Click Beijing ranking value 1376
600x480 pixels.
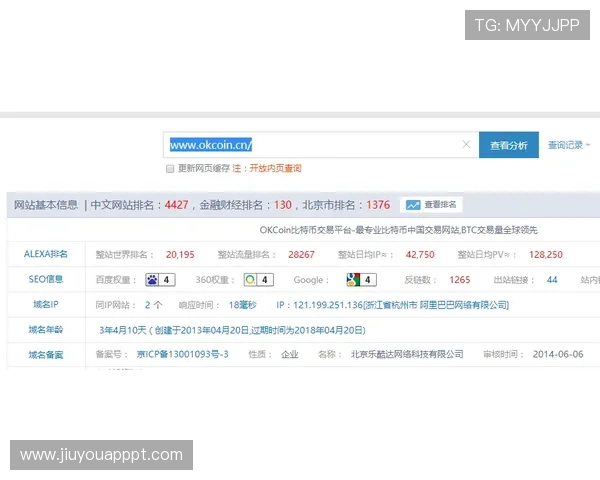click(x=378, y=205)
